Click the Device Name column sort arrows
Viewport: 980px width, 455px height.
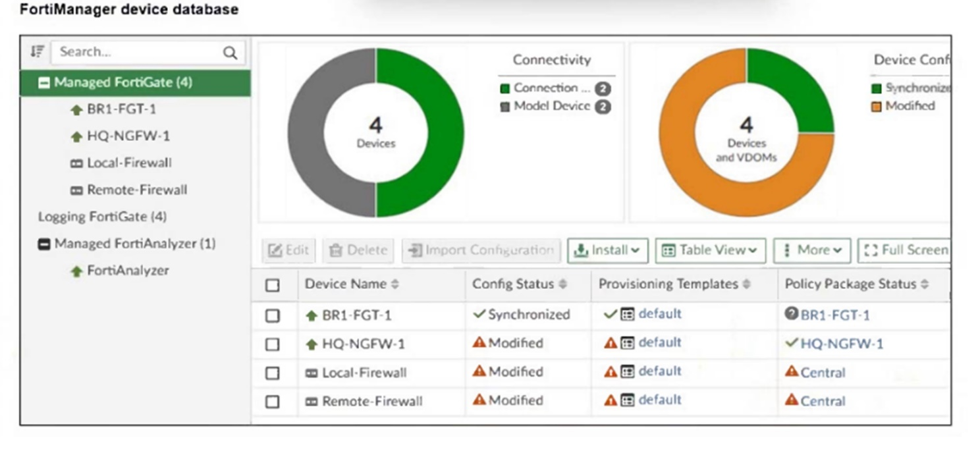(x=395, y=284)
